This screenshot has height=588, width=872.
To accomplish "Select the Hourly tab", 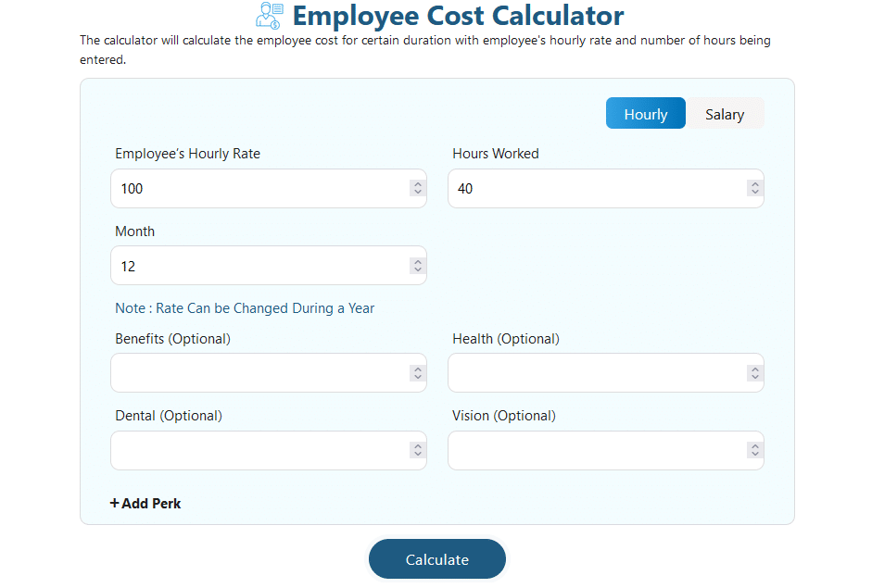I will (645, 113).
